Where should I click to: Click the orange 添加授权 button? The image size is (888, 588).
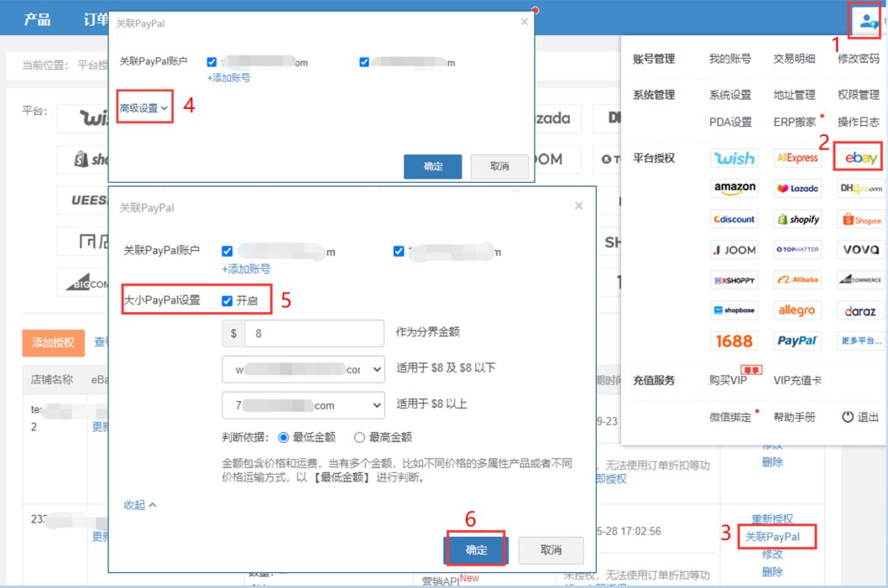(x=53, y=343)
